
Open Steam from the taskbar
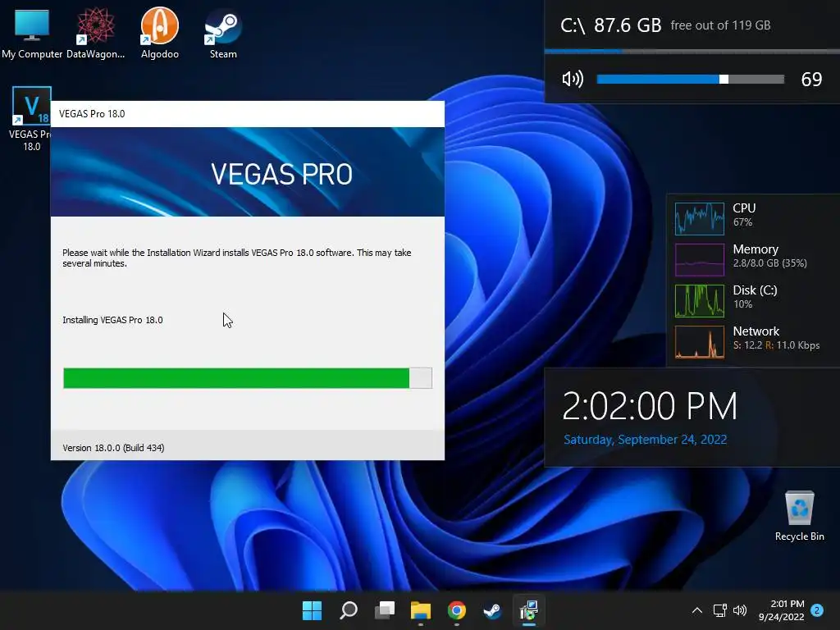tap(492, 610)
